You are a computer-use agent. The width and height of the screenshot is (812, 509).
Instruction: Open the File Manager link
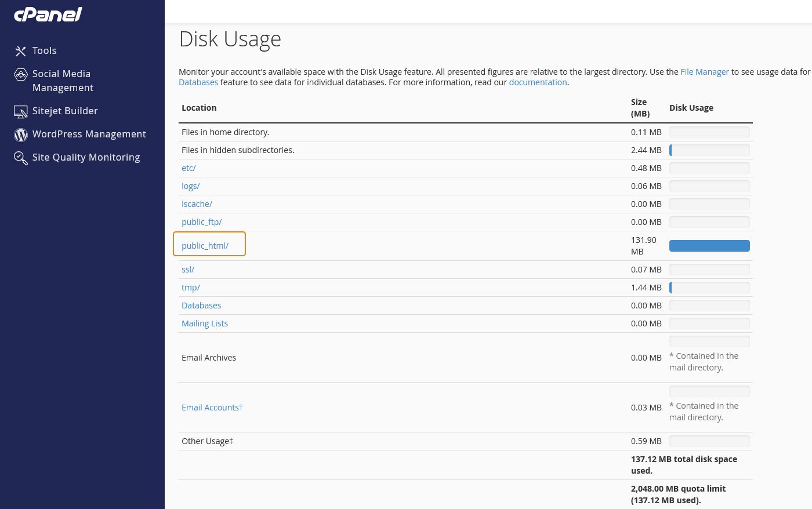(705, 72)
